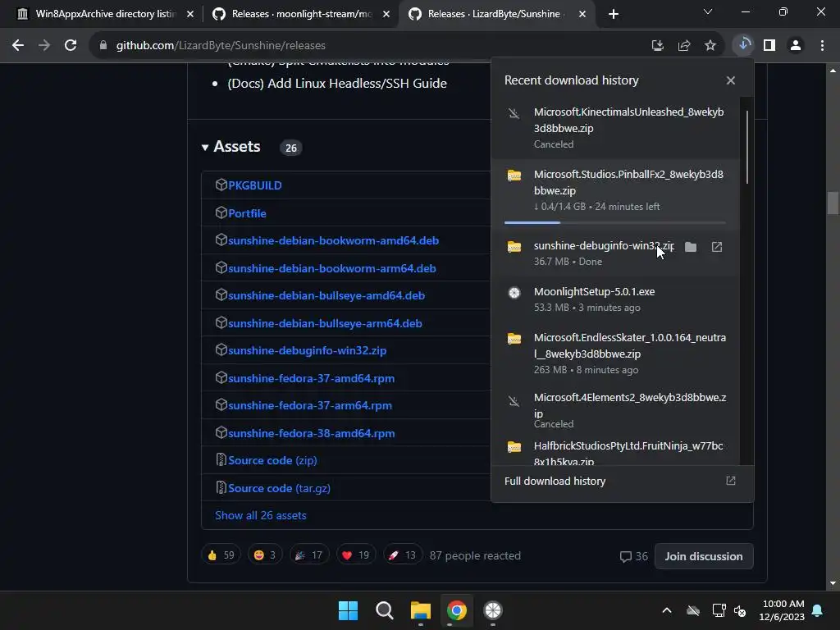Select the Microsoft.EndlessSkater download entry
The image size is (840, 630).
[x=615, y=354]
